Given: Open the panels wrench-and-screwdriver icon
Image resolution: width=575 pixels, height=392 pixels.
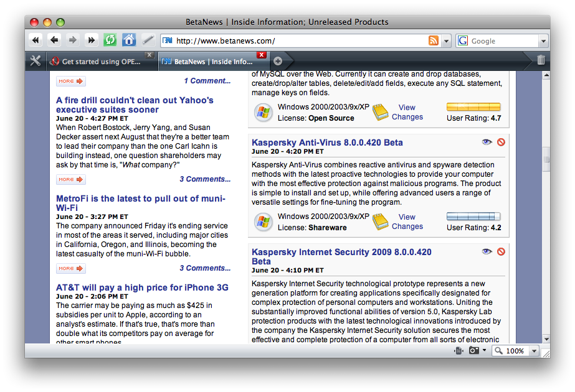Looking at the screenshot, I should (36, 61).
